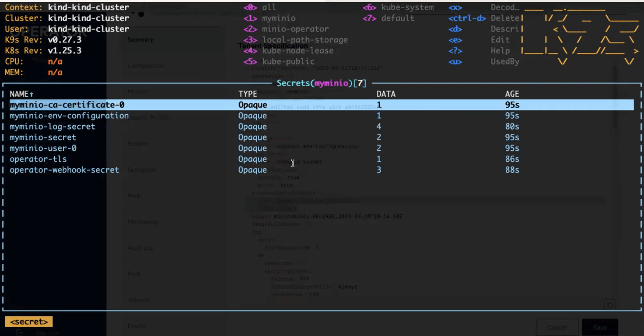The width and height of the screenshot is (644, 336).
Task: Switch to the Summary tab
Action: coord(141,39)
